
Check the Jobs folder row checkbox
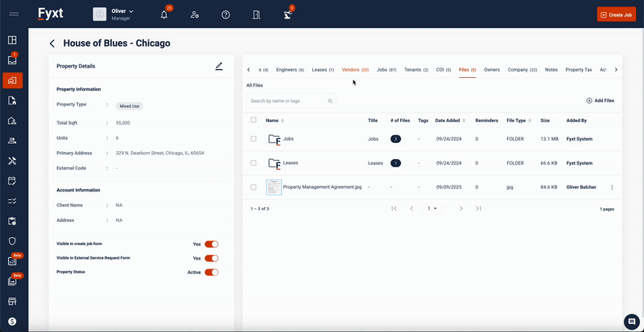click(x=254, y=139)
